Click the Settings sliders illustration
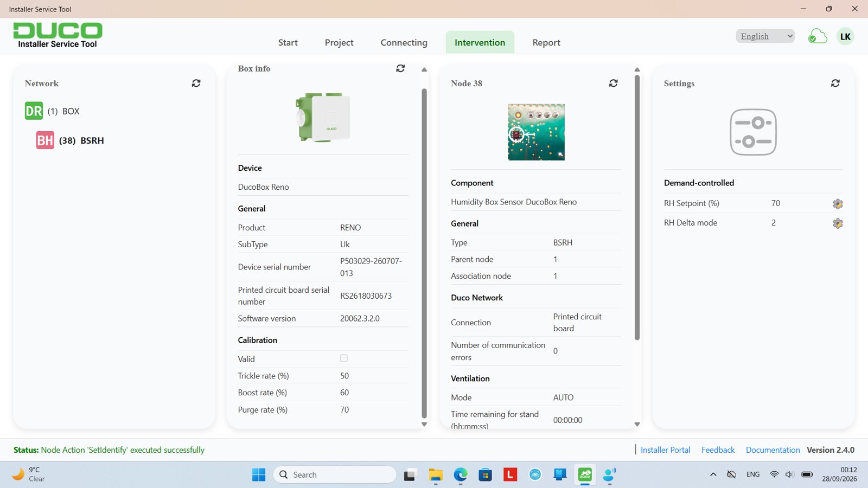Image resolution: width=868 pixels, height=488 pixels. click(754, 132)
